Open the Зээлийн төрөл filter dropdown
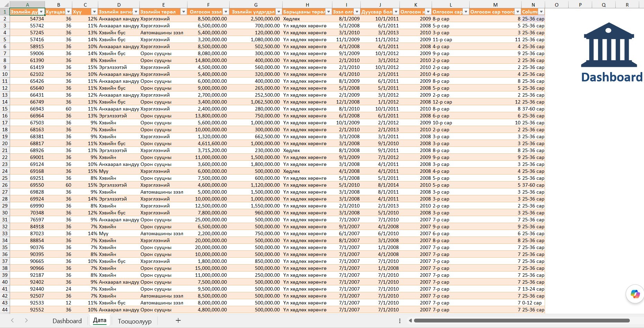 184,12
